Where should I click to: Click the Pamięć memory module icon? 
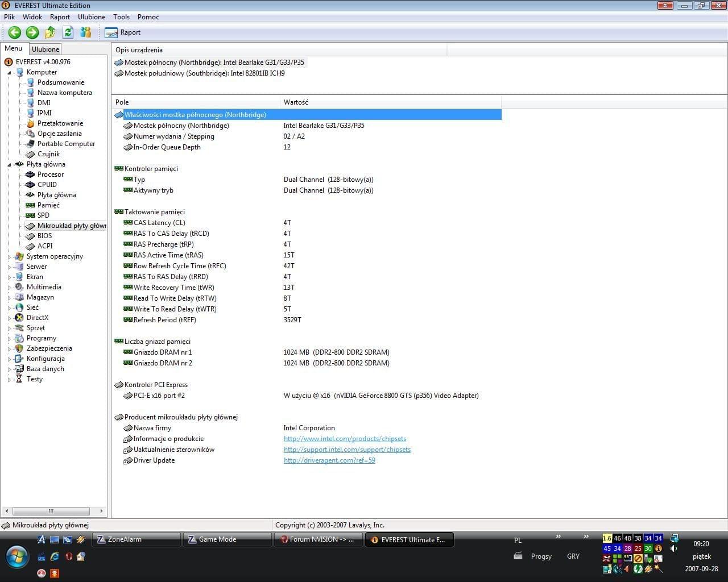point(31,205)
